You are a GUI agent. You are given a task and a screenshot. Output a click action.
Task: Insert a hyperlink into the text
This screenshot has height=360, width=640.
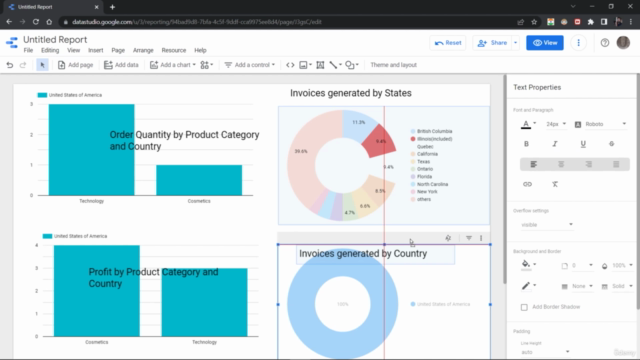(x=527, y=184)
